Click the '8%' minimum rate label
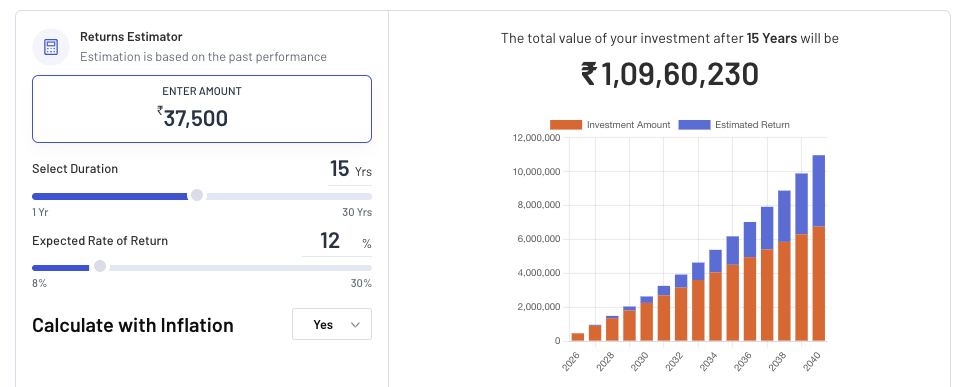The height and width of the screenshot is (387, 953). click(40, 284)
